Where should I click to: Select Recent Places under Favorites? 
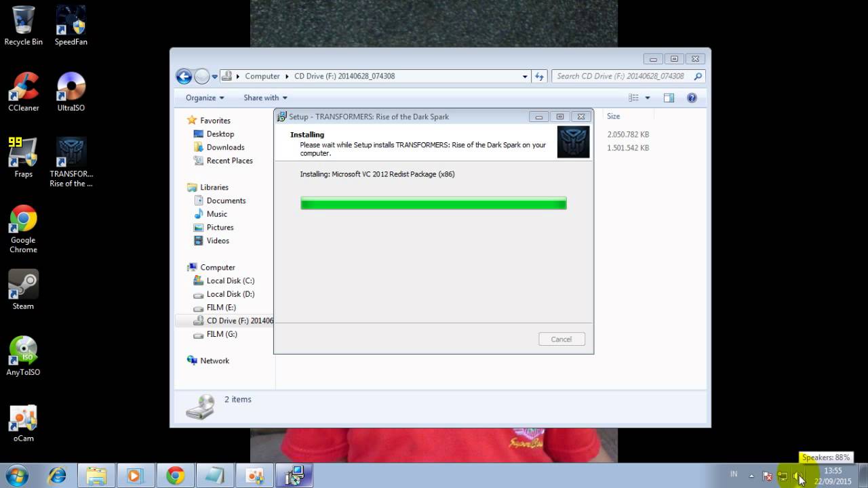point(229,161)
